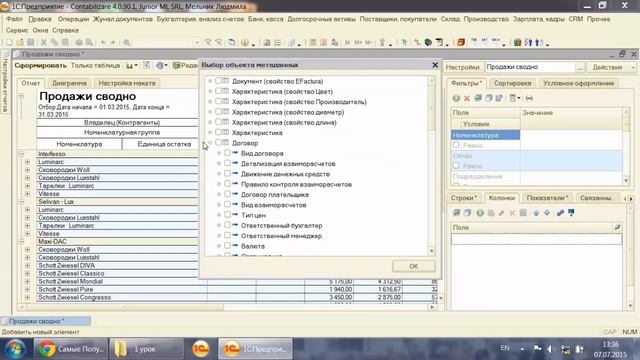Switch to the Диаграмма tab

(x=69, y=83)
